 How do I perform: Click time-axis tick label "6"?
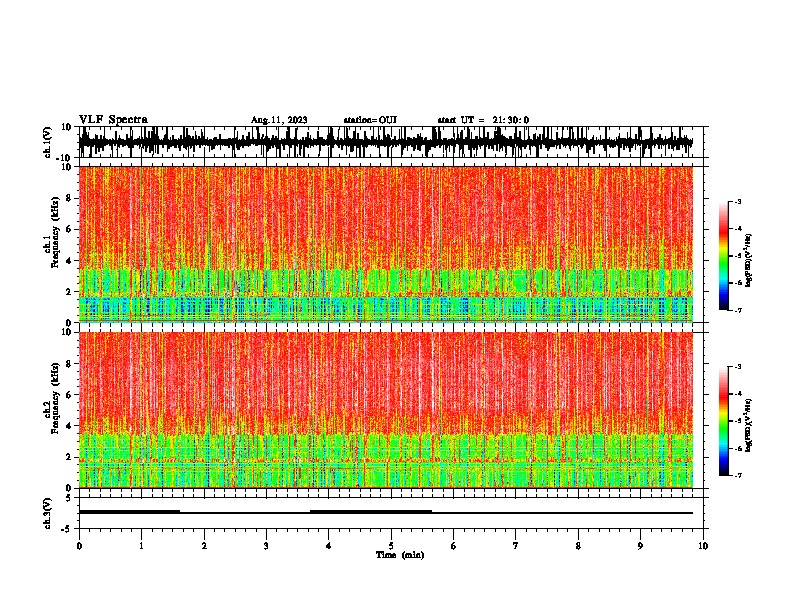453,546
